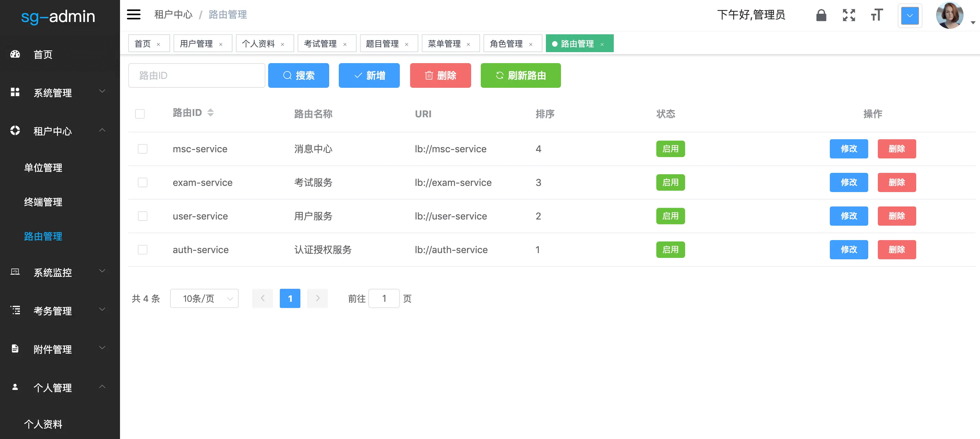Click the 刷新路由 button
980x439 pixels.
click(521, 75)
